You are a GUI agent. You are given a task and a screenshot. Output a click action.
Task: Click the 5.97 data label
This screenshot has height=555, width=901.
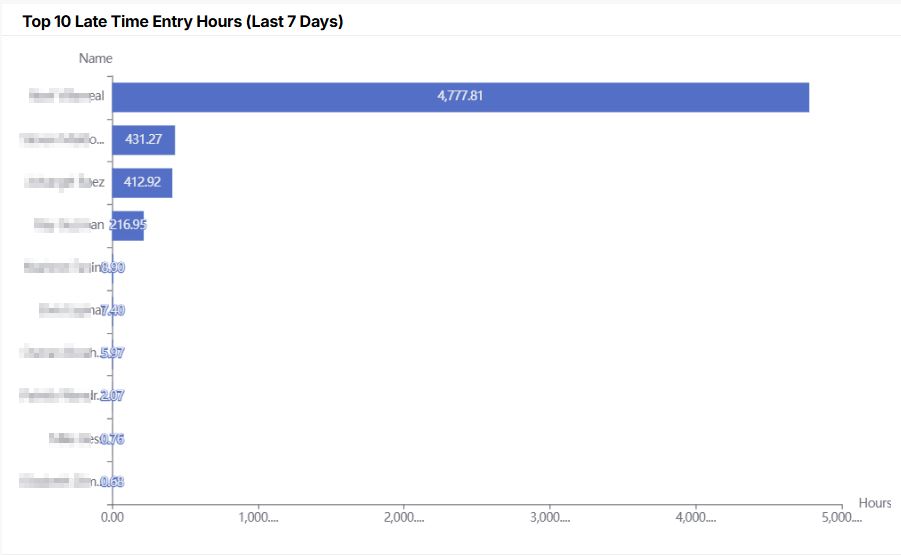(112, 353)
